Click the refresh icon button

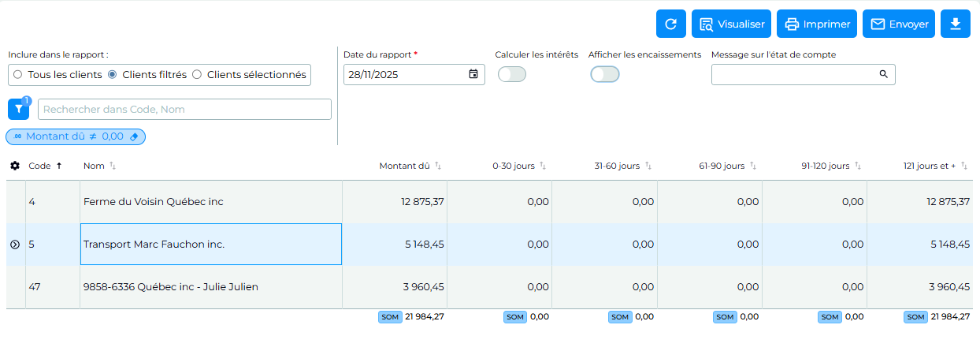(671, 24)
